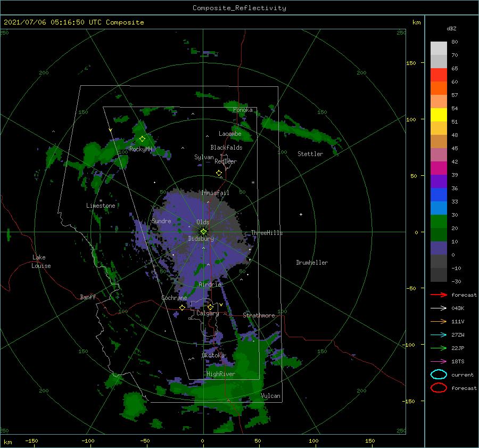Click the Sylvan label
The image size is (479, 448).
tap(204, 157)
